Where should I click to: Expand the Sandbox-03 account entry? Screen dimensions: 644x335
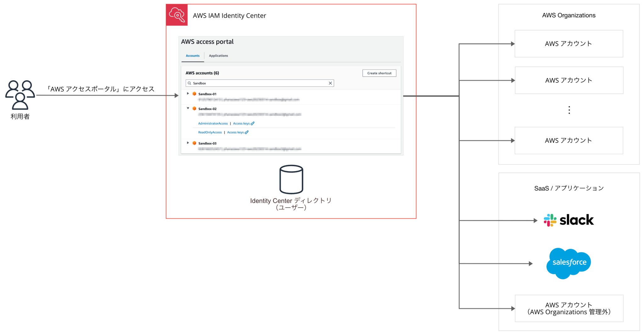[x=188, y=143]
